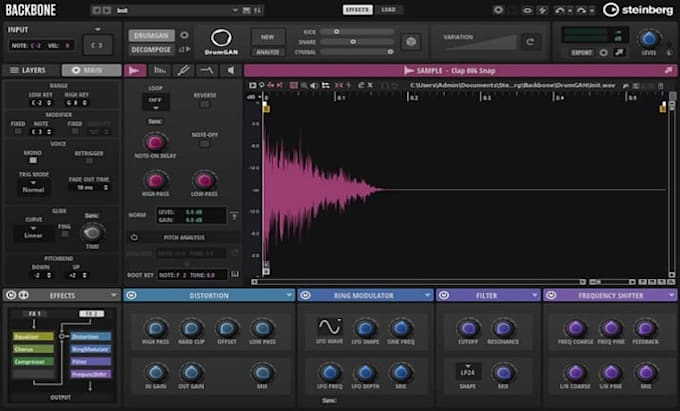Click the circle icon next to DrumGAN button
The height and width of the screenshot is (411, 680).
point(184,35)
